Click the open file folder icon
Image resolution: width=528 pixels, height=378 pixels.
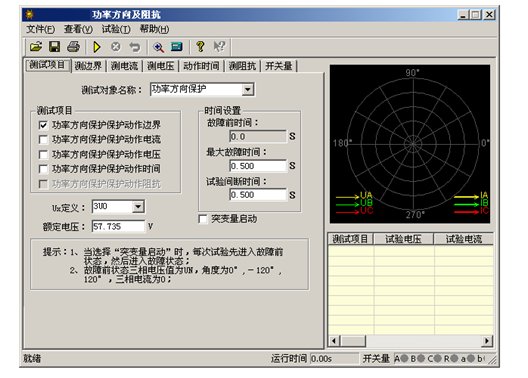point(36,46)
